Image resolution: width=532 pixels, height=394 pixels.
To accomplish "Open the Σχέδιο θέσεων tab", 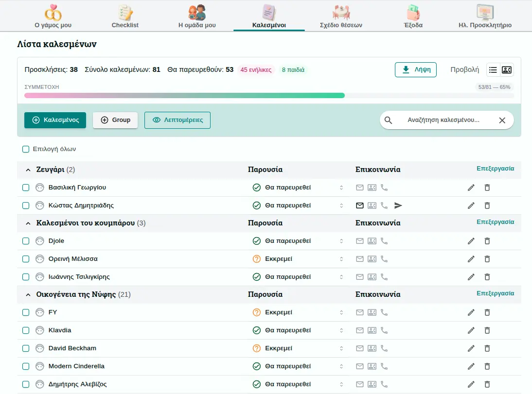I will click(x=341, y=17).
